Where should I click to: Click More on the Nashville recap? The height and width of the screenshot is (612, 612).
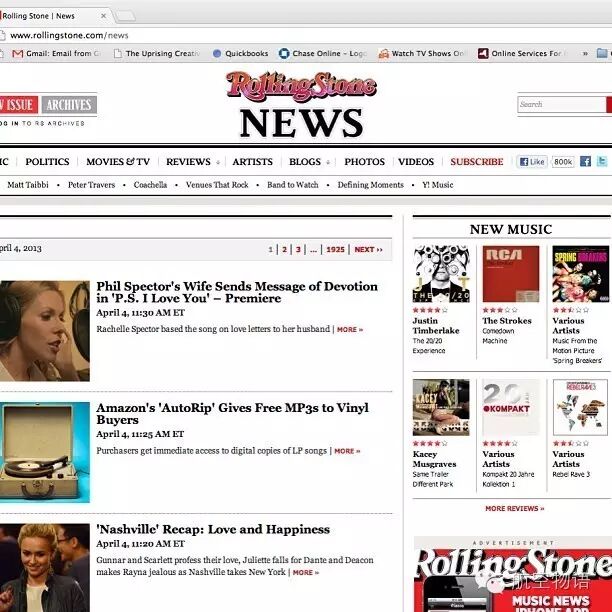[306, 572]
